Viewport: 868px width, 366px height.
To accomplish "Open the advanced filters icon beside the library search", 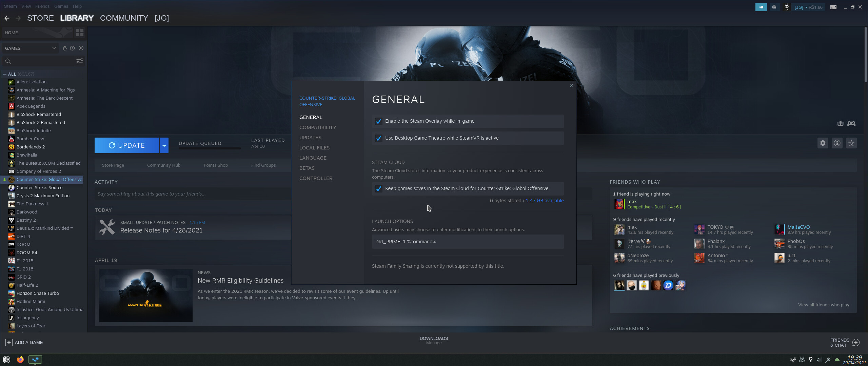I will click(x=80, y=61).
